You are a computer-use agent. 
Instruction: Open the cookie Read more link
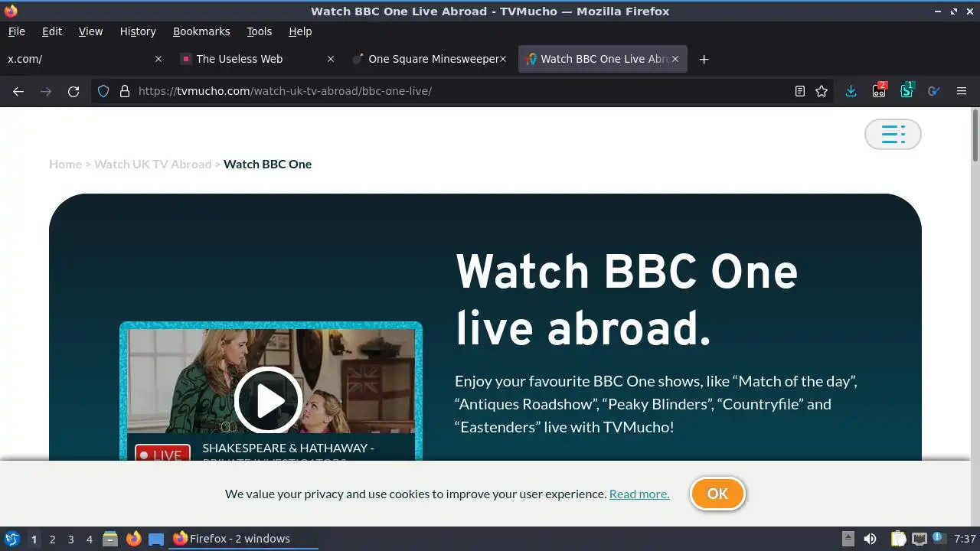tap(639, 494)
